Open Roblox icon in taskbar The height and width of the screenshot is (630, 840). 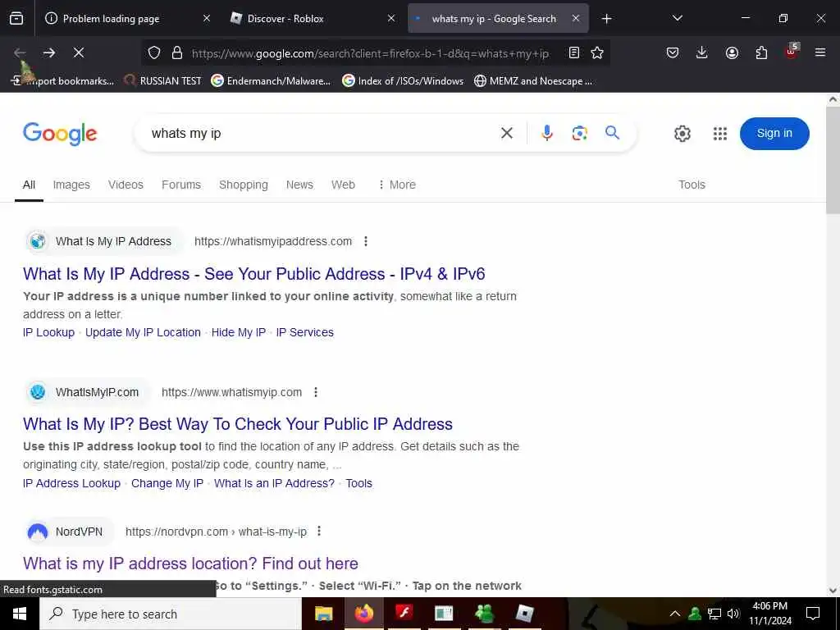(524, 614)
